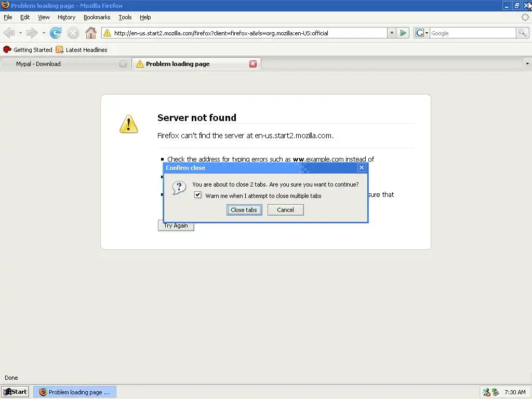Confirm with the Close tabs button

[244, 210]
